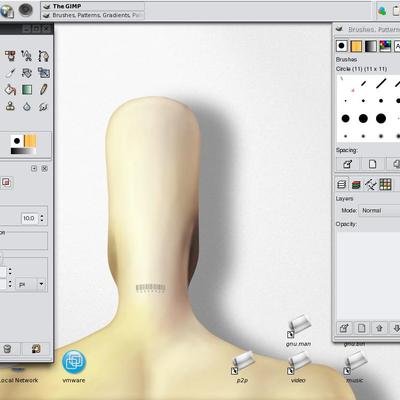Select the Blur/Sharpen droplet tool

pos(27,106)
